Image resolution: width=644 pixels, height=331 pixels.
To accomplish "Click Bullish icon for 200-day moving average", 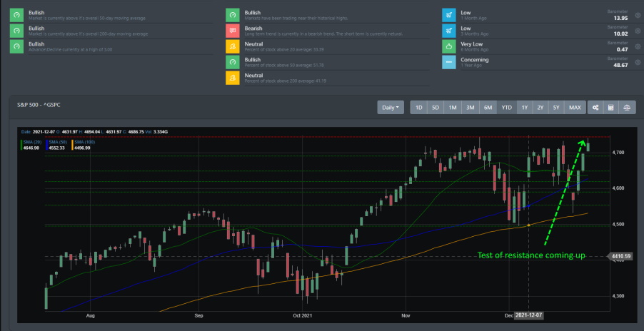I will [x=16, y=31].
